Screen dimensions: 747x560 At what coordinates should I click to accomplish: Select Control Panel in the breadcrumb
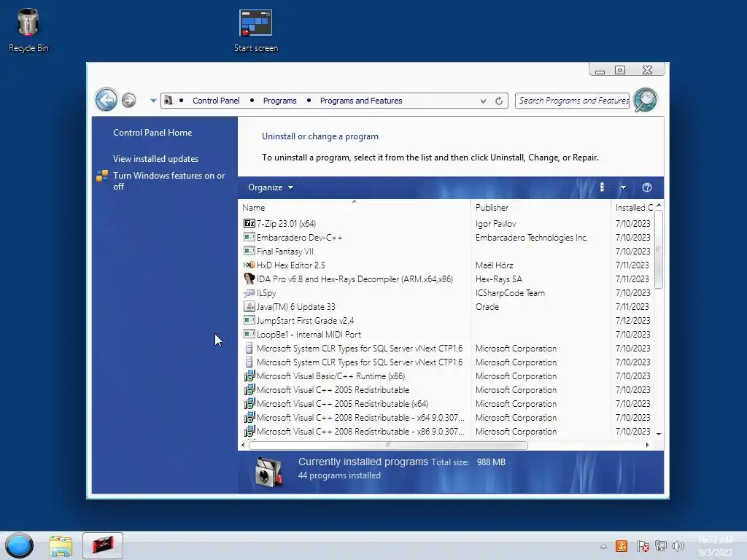tap(216, 101)
